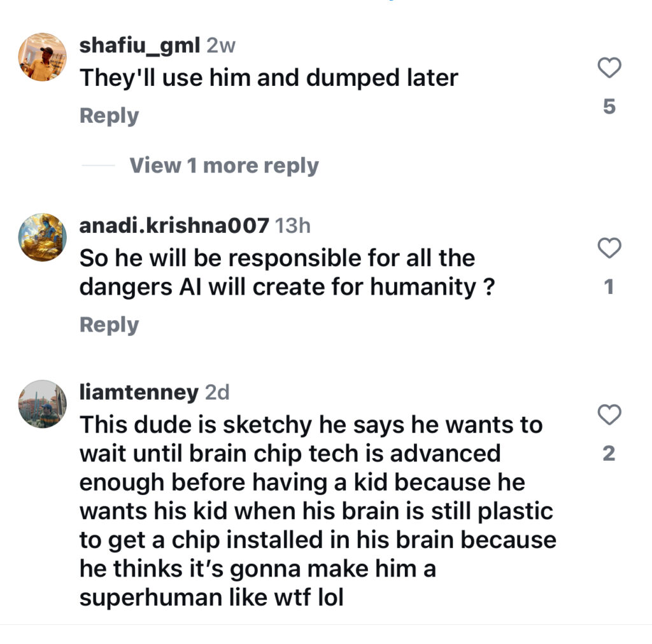The width and height of the screenshot is (652, 644).
Task: Select the comment text 'They'll use him and dumped later'
Action: [269, 78]
